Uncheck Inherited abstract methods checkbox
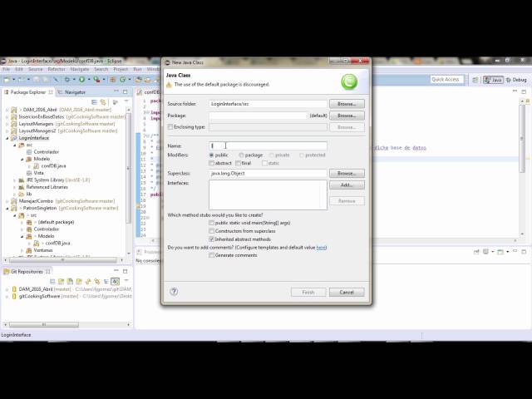Viewport: 532px width, 399px height. [x=211, y=239]
